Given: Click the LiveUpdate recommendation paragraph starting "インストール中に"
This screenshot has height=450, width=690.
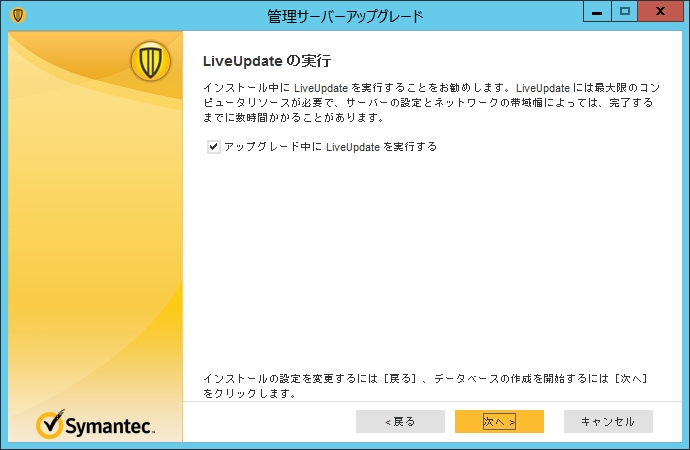Looking at the screenshot, I should (x=432, y=102).
